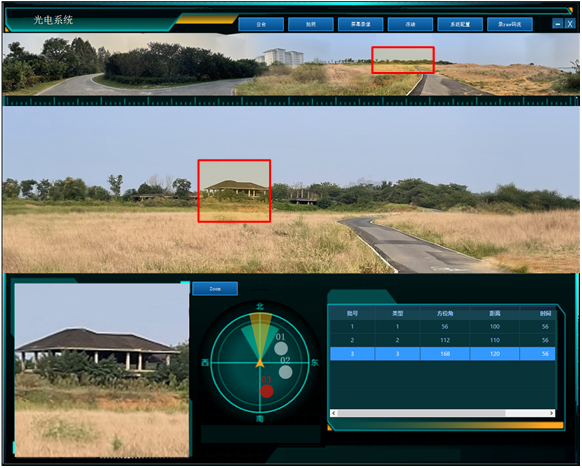
Task: Click the red target box around the pavilion
Action: click(x=234, y=191)
